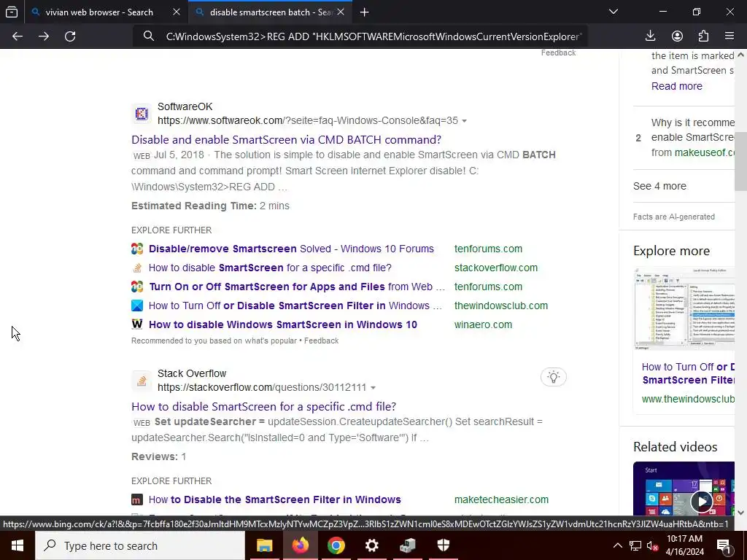
Task: Switch to 'vivian web browser - Search' tab
Action: click(x=99, y=12)
